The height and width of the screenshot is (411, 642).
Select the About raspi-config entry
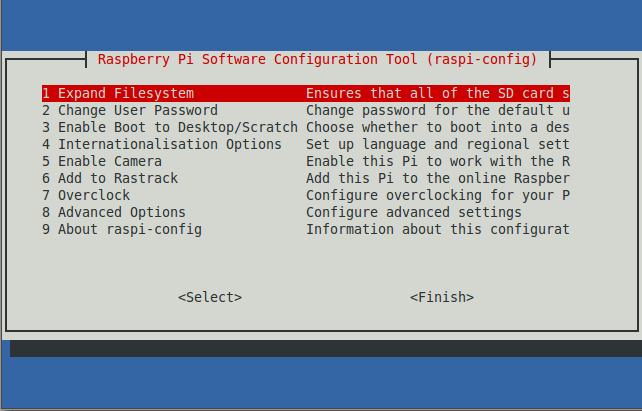pyautogui.click(x=122, y=229)
